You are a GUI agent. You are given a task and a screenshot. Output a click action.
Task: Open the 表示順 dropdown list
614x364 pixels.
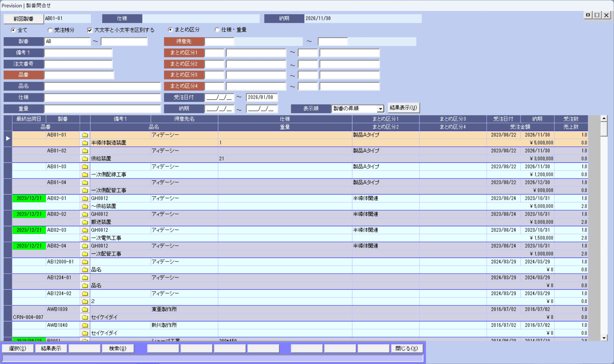(x=380, y=109)
